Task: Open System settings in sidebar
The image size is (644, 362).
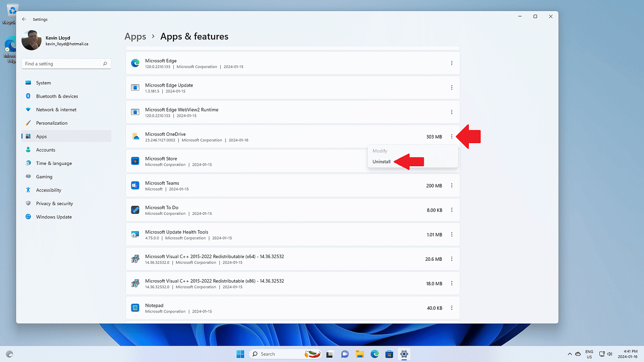Action: [66, 83]
